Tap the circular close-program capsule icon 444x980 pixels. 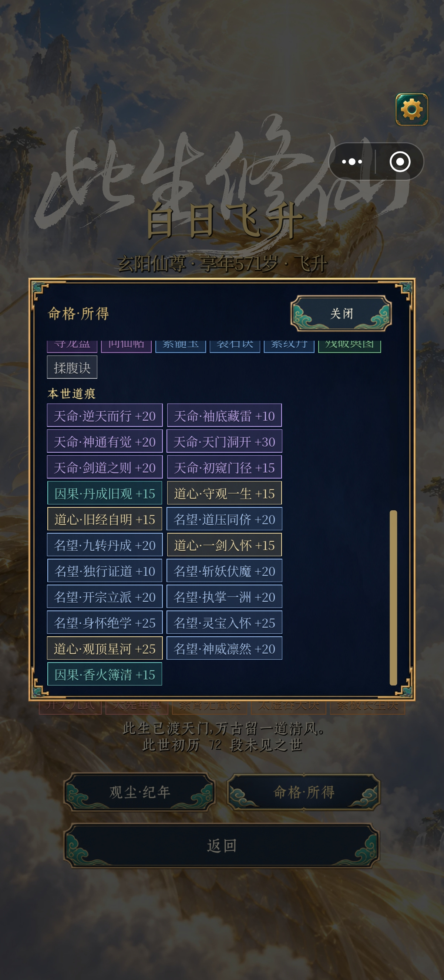pyautogui.click(x=400, y=162)
